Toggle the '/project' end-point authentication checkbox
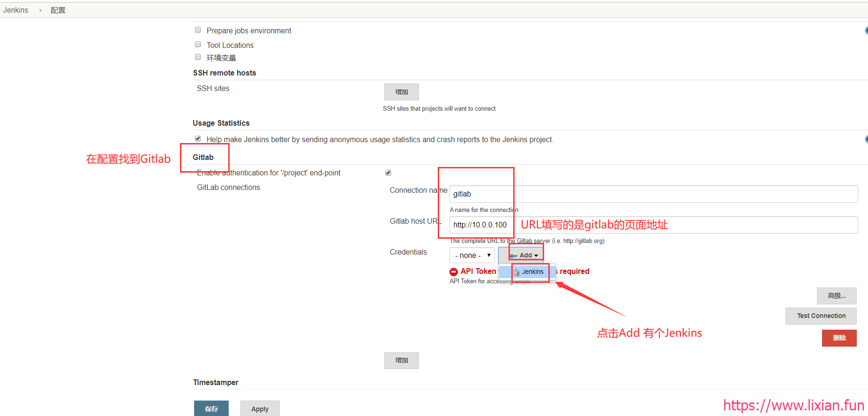The image size is (868, 416). [388, 173]
